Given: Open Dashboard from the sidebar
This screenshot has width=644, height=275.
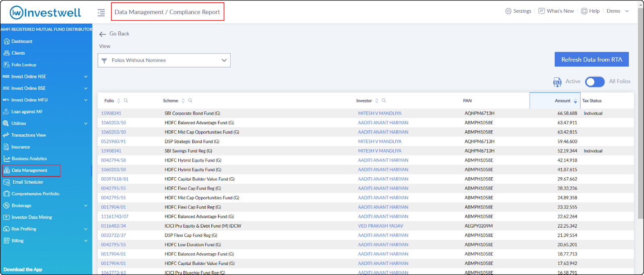Looking at the screenshot, I should click(22, 41).
